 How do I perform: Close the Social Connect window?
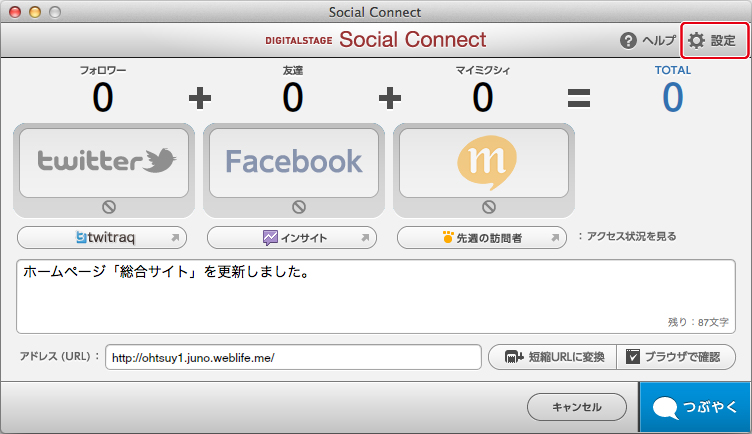[15, 12]
